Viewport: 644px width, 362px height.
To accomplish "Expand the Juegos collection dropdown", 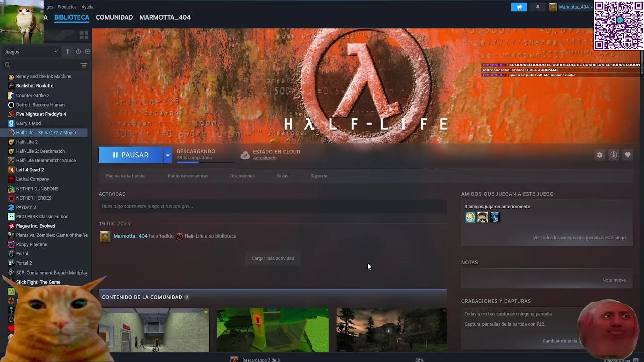I will click(x=31, y=52).
